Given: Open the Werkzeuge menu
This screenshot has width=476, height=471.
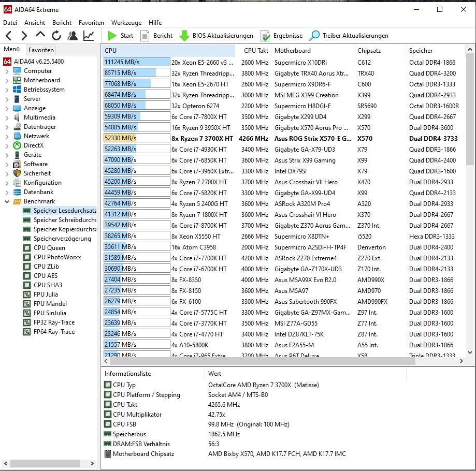Looking at the screenshot, I should pos(126,22).
